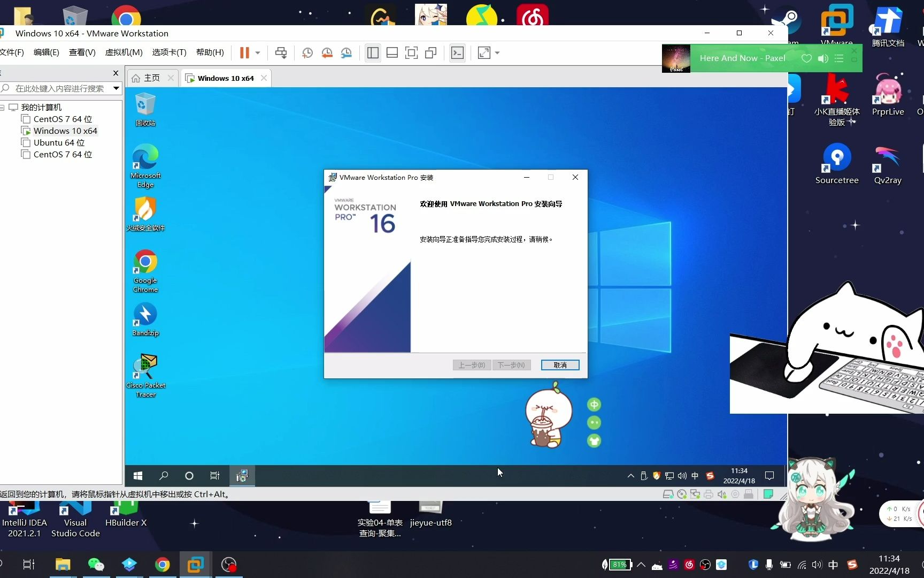
Task: Click 上一步(B) in the installer dialog
Action: click(x=472, y=365)
